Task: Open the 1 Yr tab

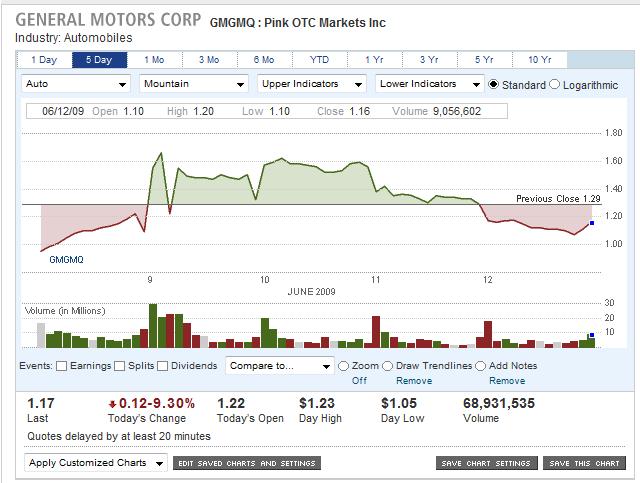Action: (x=375, y=60)
